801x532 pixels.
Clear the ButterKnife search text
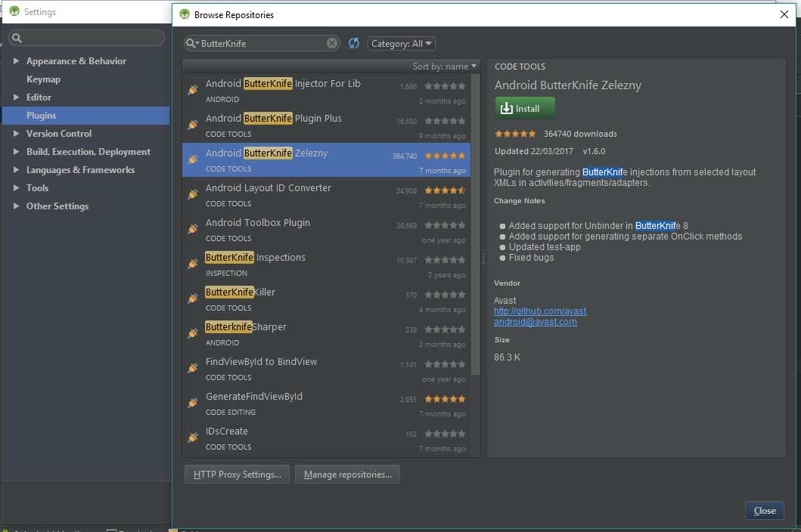332,44
